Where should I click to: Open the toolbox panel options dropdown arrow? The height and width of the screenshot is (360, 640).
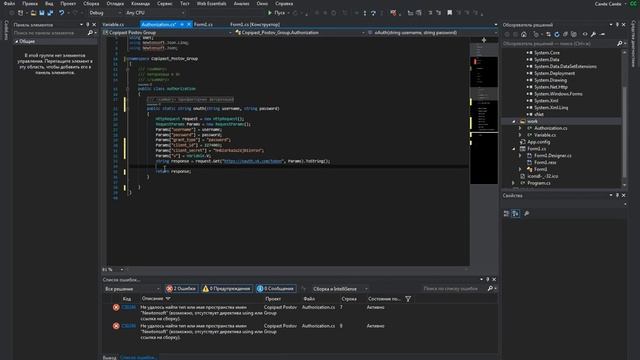click(x=81, y=24)
